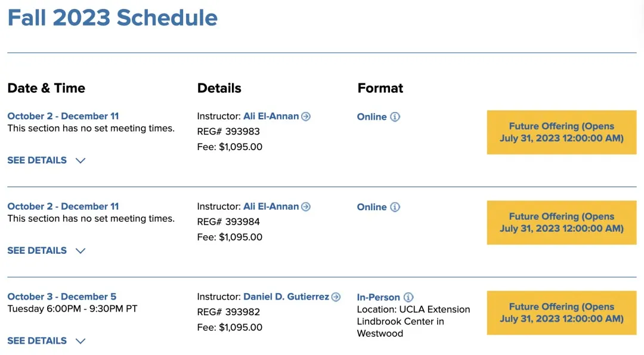
Task: Click the first October 2 - December 11 date
Action: [x=63, y=116]
